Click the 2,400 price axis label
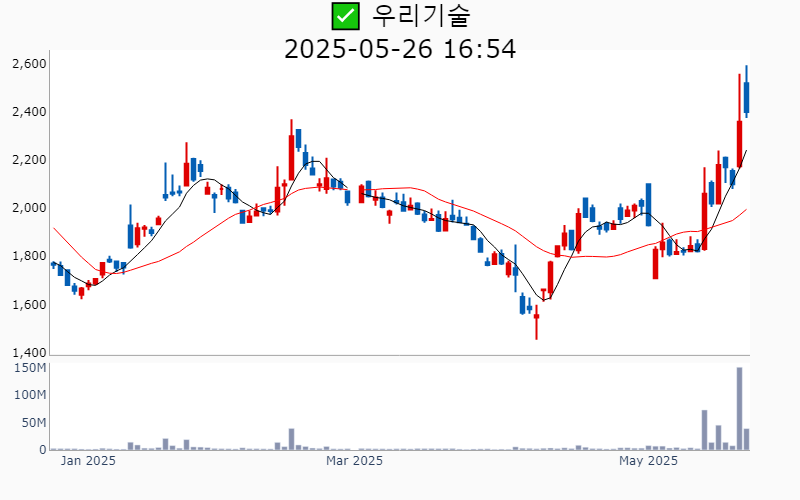 (x=29, y=112)
